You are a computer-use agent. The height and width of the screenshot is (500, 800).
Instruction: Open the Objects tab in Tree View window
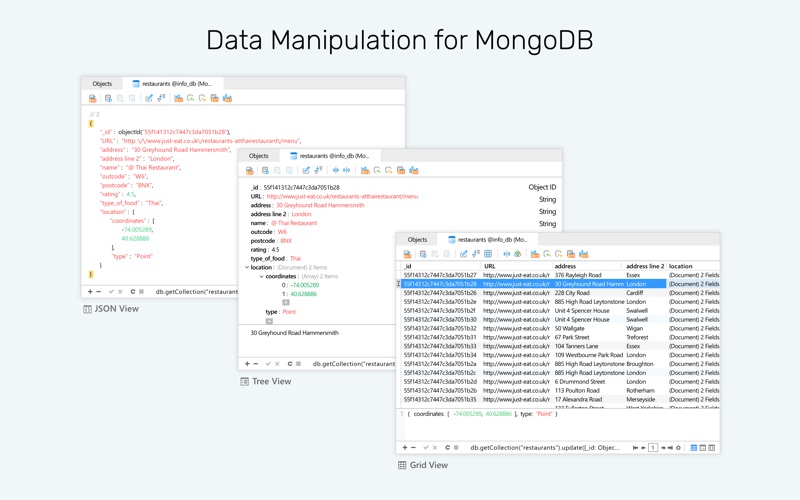coord(259,156)
